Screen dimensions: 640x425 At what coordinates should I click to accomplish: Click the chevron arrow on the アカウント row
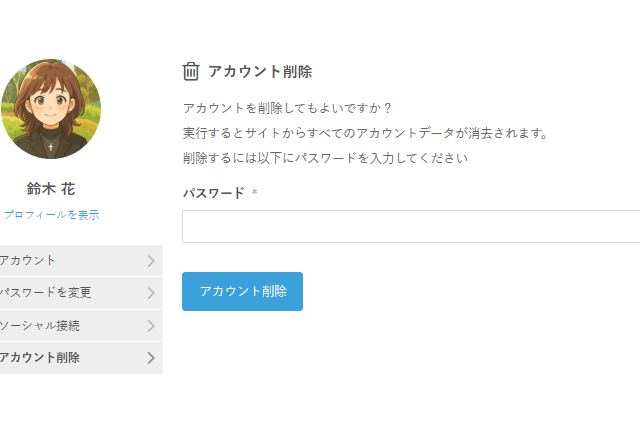coord(151,261)
